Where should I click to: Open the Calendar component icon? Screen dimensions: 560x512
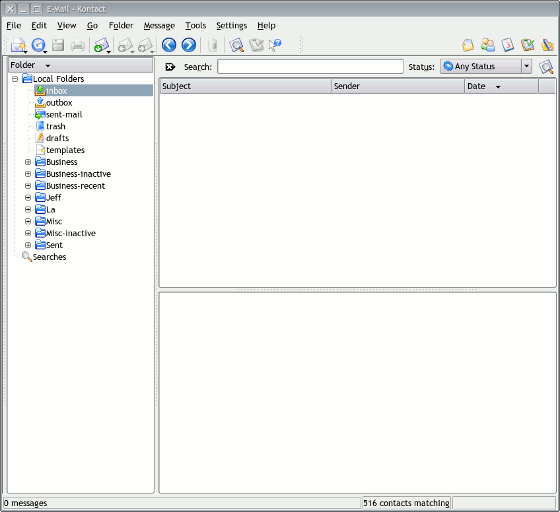click(x=508, y=45)
